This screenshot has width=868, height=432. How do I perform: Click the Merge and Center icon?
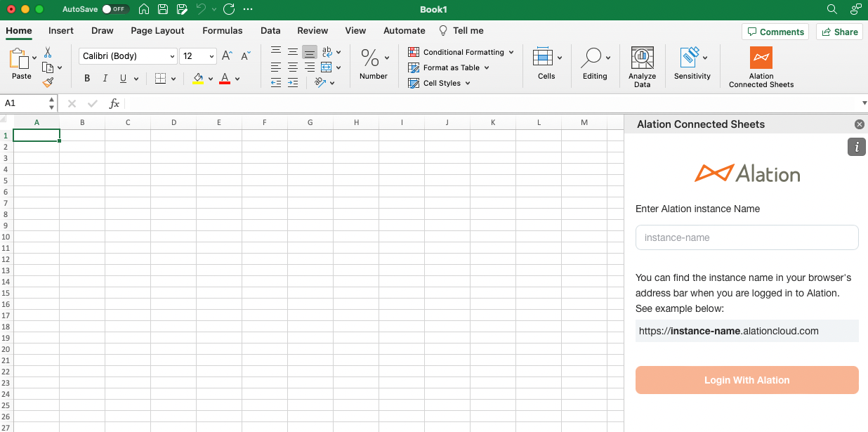[327, 67]
